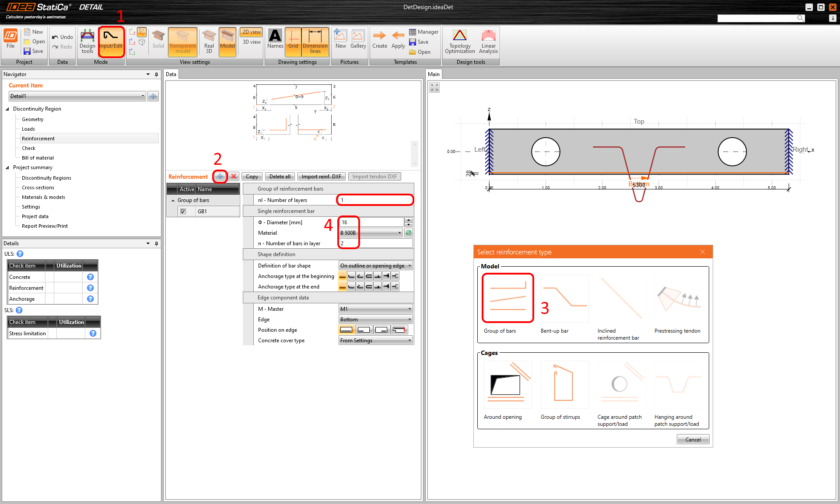Click Cancel in reinforcement type dialog
840x504 pixels.
[693, 439]
